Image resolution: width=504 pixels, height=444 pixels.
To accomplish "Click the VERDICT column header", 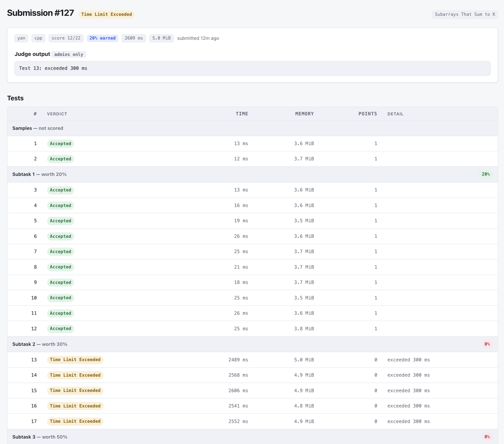I will point(57,114).
